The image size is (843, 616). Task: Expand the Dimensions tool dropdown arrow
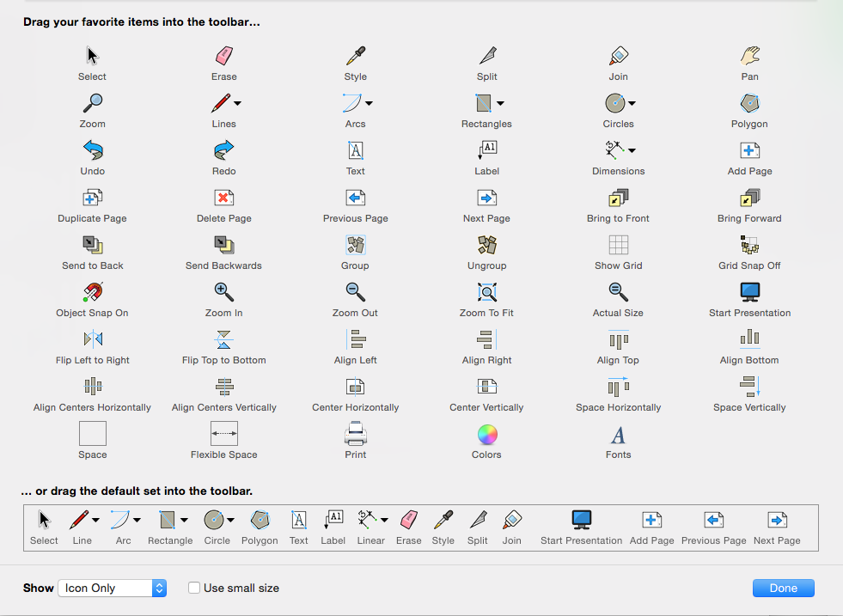[x=632, y=150]
